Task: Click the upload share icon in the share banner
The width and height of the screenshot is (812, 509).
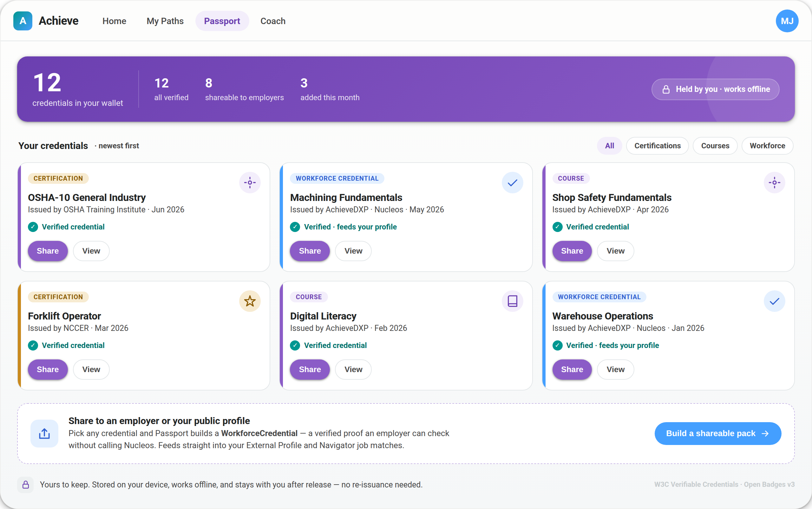Action: click(44, 433)
